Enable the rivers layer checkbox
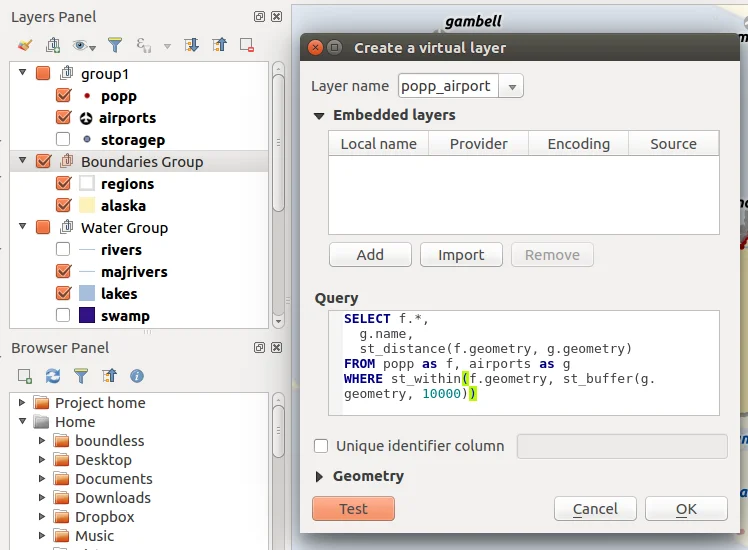Screen dimensions: 748x550 pyautogui.click(x=63, y=250)
